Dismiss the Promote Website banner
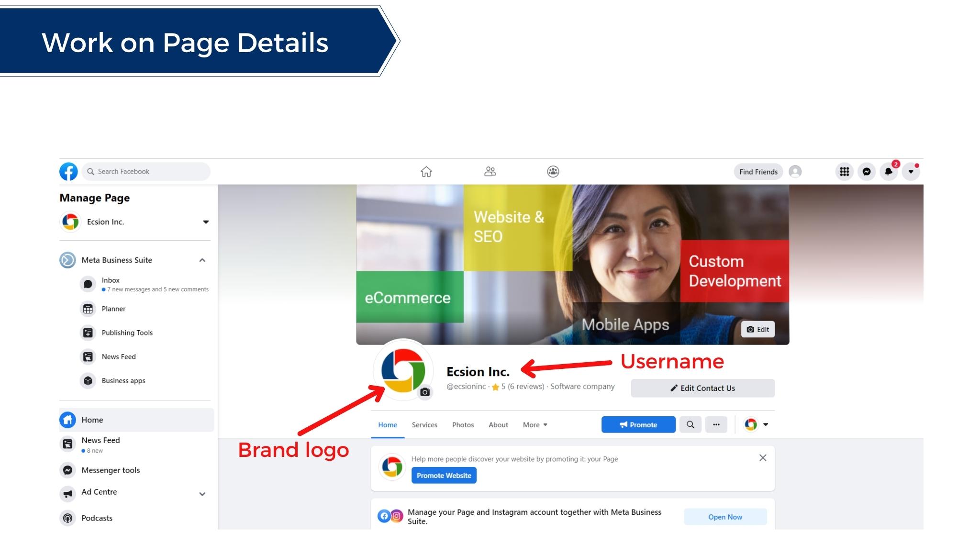This screenshot has width=980, height=555. point(763,457)
